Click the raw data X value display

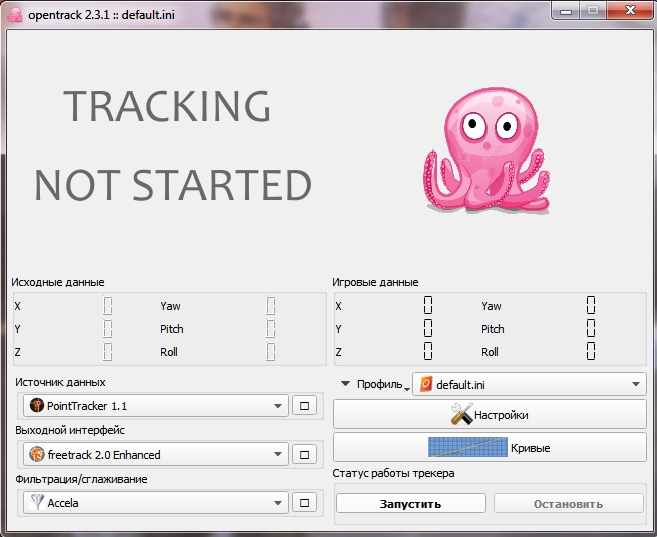[x=108, y=306]
